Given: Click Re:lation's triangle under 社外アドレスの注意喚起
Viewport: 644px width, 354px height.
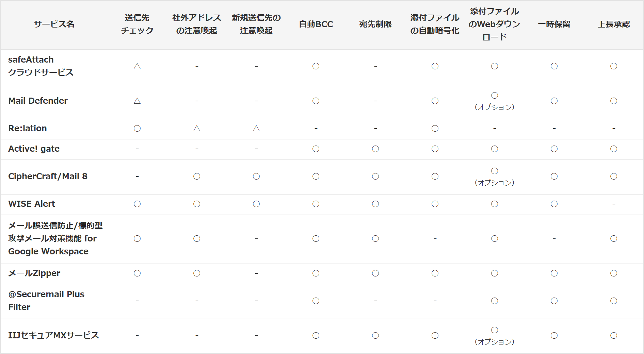Looking at the screenshot, I should coord(197,128).
